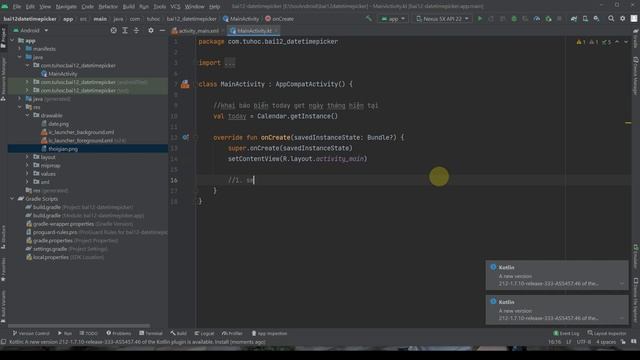This screenshot has height=360, width=640.
Task: Click Collapse All icon in Project panel
Action: click(x=136, y=31)
